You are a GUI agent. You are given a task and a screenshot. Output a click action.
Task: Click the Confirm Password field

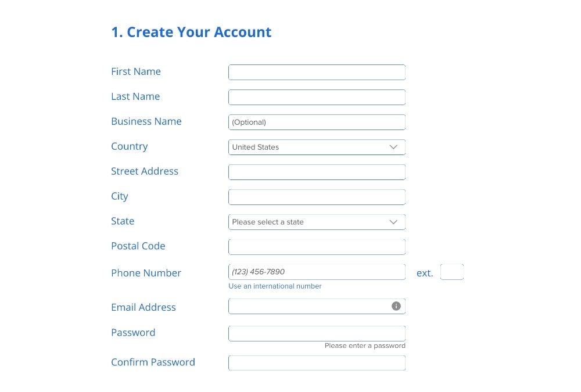[317, 362]
